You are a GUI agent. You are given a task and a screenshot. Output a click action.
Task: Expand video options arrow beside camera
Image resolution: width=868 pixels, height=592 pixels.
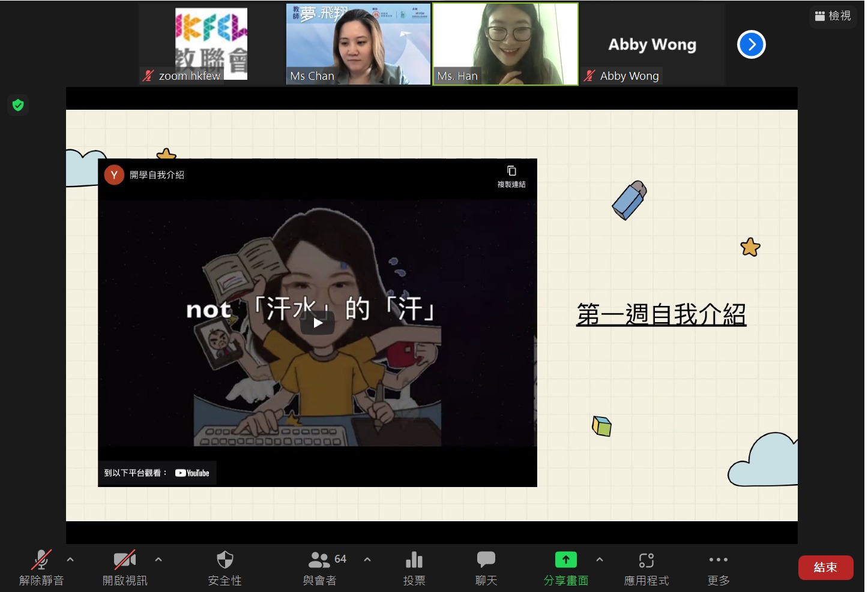coord(158,559)
